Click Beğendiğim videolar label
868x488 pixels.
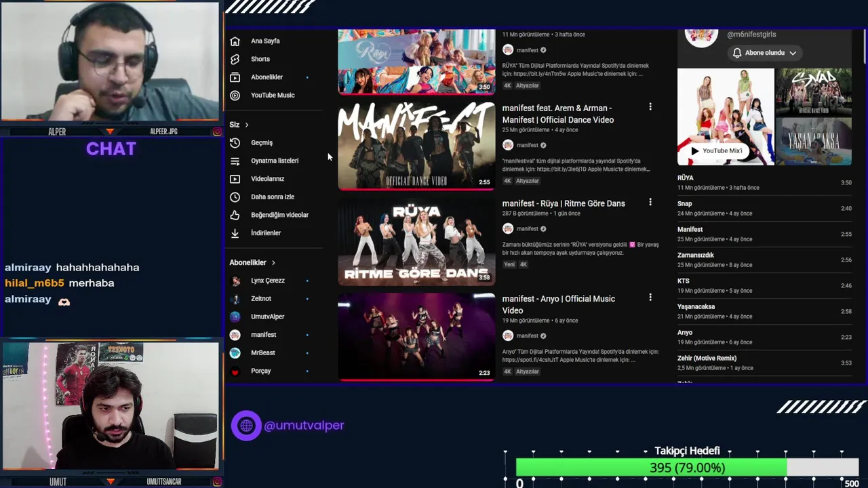pos(279,215)
